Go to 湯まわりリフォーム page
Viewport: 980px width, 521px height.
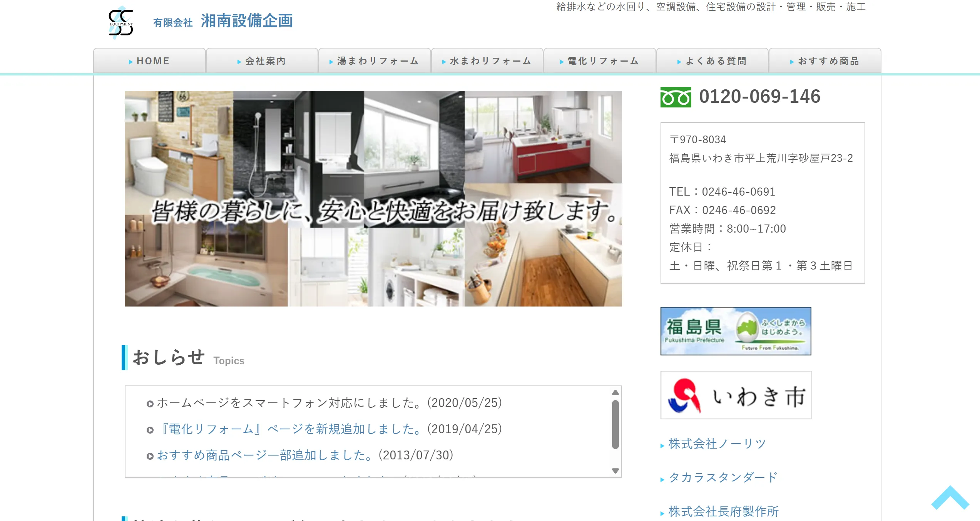(x=375, y=61)
